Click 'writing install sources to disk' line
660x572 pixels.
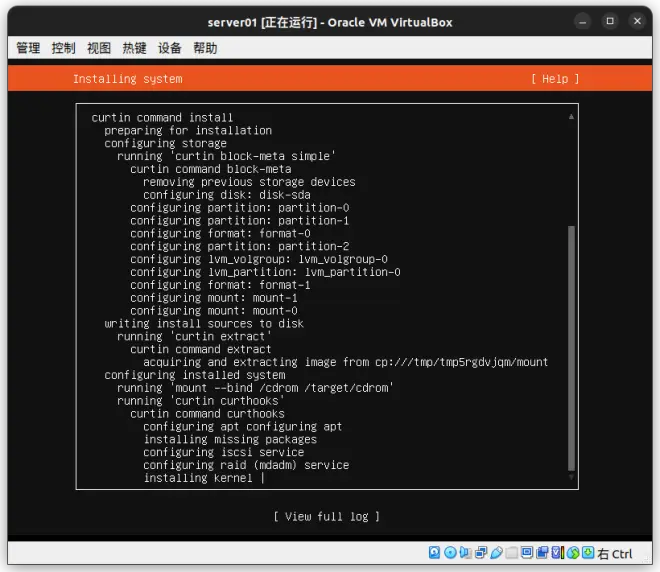[x=204, y=324]
